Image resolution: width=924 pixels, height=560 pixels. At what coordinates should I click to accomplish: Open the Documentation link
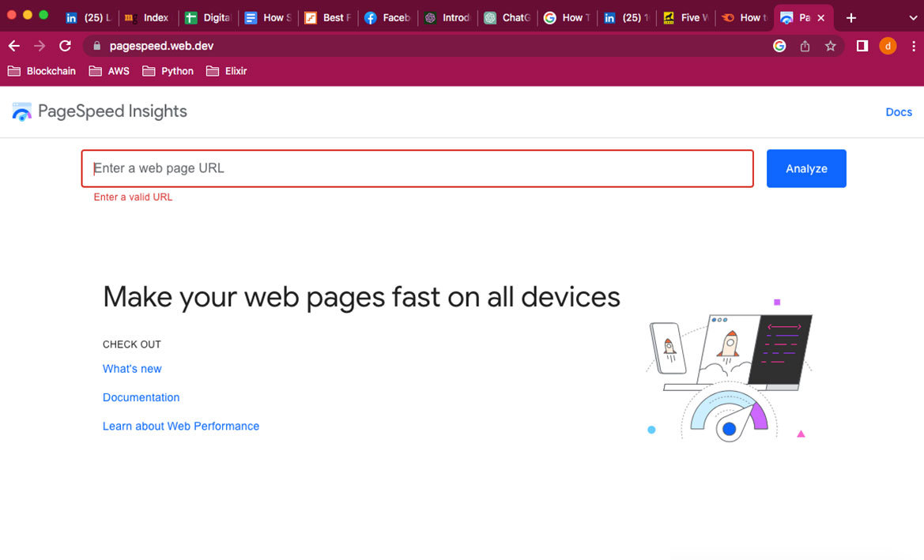141,397
